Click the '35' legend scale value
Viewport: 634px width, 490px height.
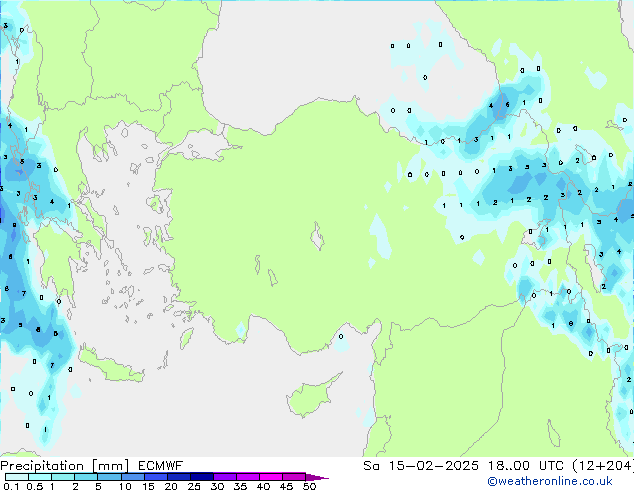(240, 486)
